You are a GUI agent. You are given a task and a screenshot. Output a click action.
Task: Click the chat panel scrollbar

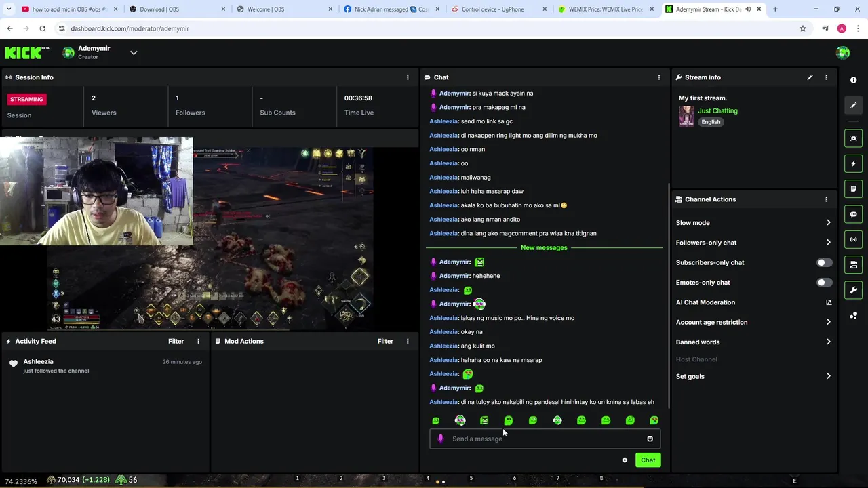pos(669,295)
